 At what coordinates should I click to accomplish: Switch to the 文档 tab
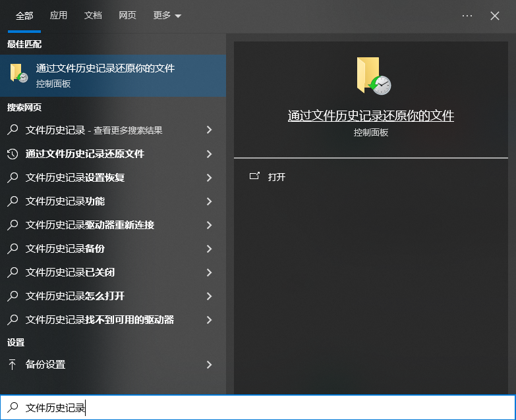coord(93,16)
